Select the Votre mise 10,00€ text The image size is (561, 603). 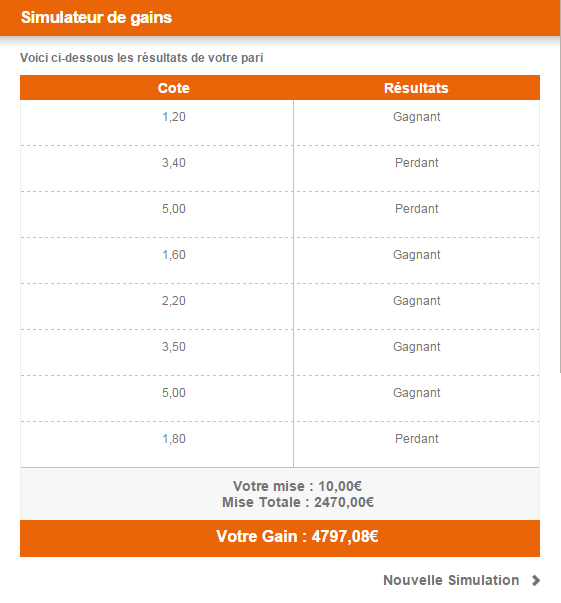click(x=297, y=486)
